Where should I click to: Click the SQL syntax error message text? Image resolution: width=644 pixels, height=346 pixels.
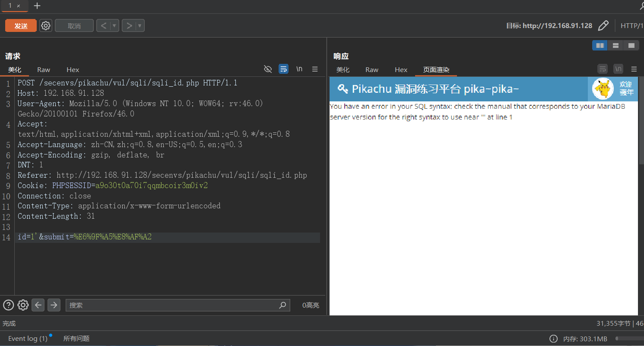[477, 112]
